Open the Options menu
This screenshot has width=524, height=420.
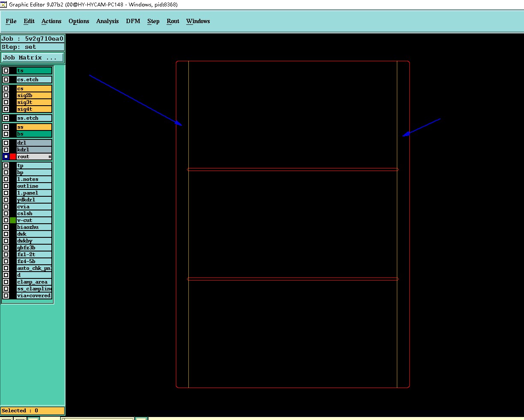click(x=79, y=21)
